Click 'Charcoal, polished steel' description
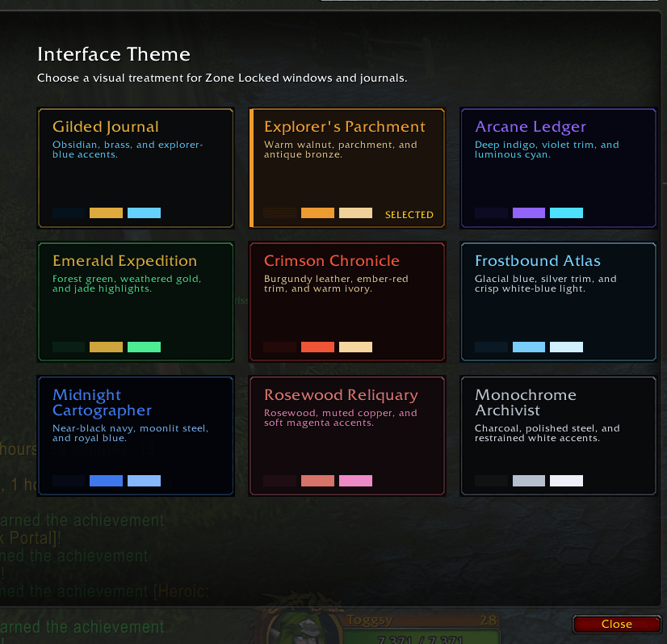The image size is (667, 644). (x=547, y=433)
